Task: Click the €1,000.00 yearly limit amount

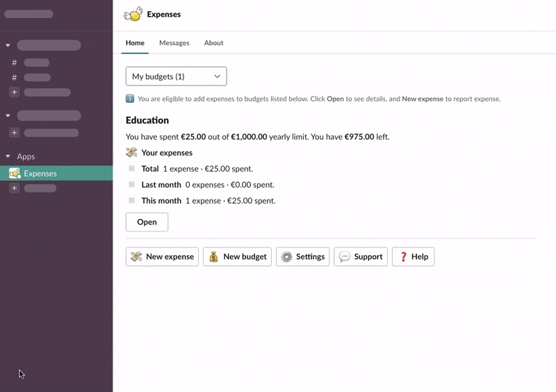Action: pyautogui.click(x=249, y=137)
